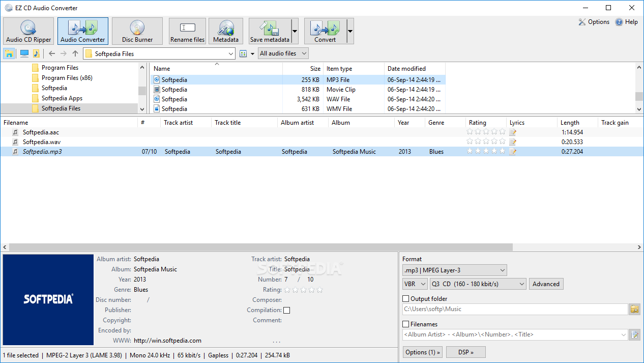Start conversion with the Convert button
Screen dimensions: 644x363
click(x=325, y=31)
